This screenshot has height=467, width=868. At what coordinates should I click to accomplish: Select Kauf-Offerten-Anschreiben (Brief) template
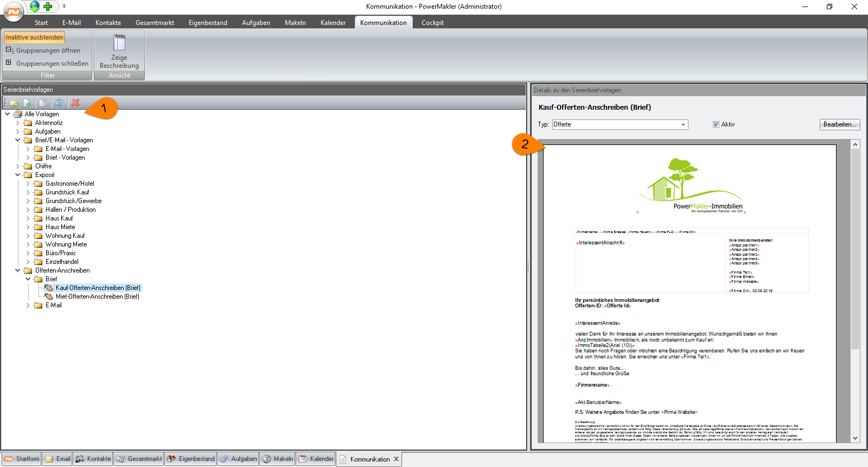[98, 288]
